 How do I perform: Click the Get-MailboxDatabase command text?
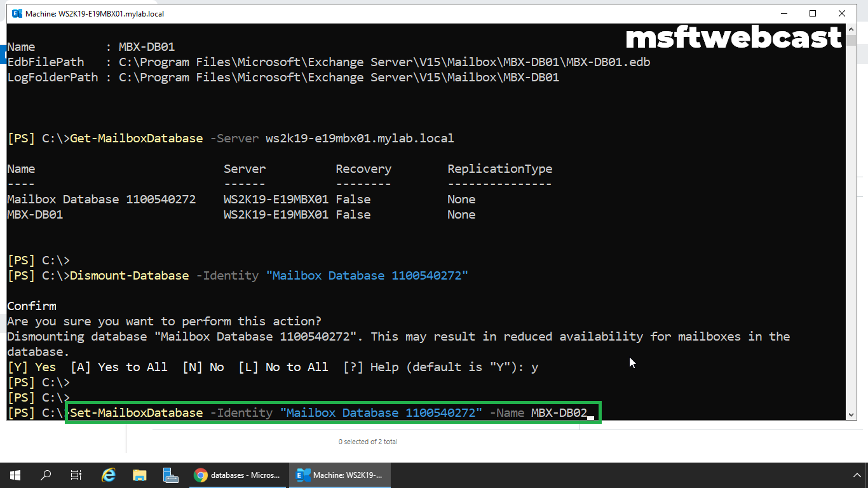click(x=135, y=138)
